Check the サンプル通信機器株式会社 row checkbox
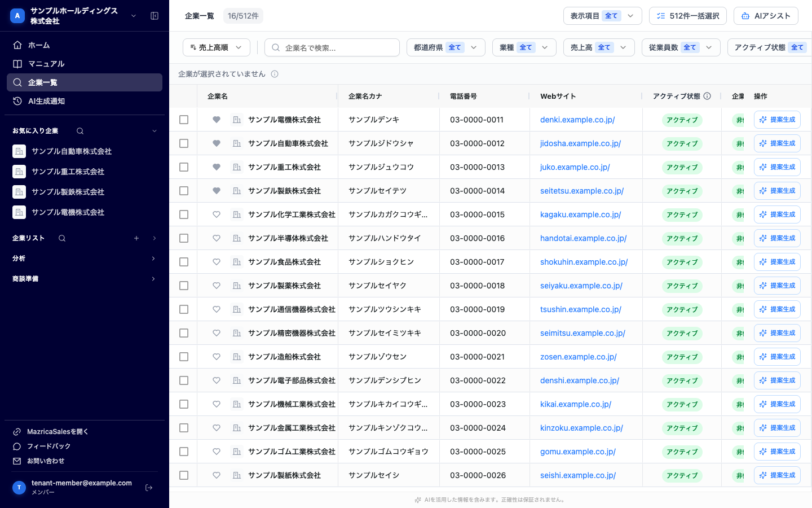 click(x=184, y=309)
